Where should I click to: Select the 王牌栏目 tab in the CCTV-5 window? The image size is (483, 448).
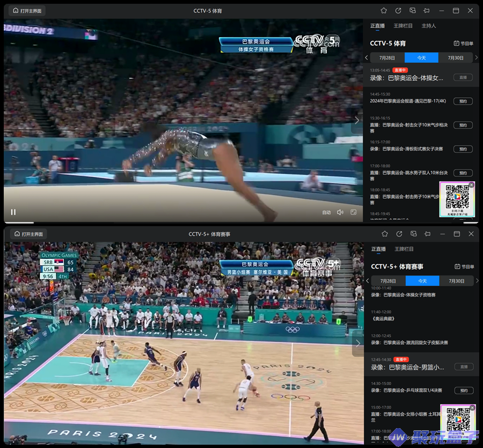click(403, 26)
